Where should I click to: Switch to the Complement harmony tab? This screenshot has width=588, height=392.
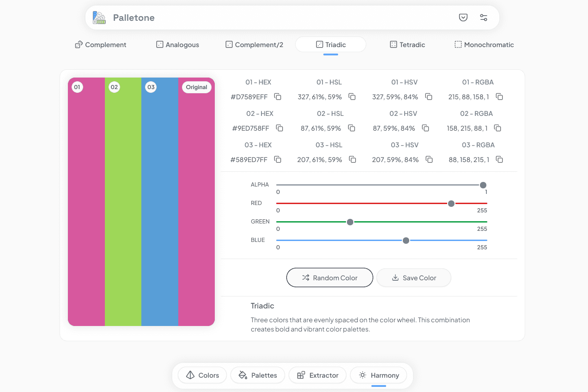pyautogui.click(x=101, y=45)
